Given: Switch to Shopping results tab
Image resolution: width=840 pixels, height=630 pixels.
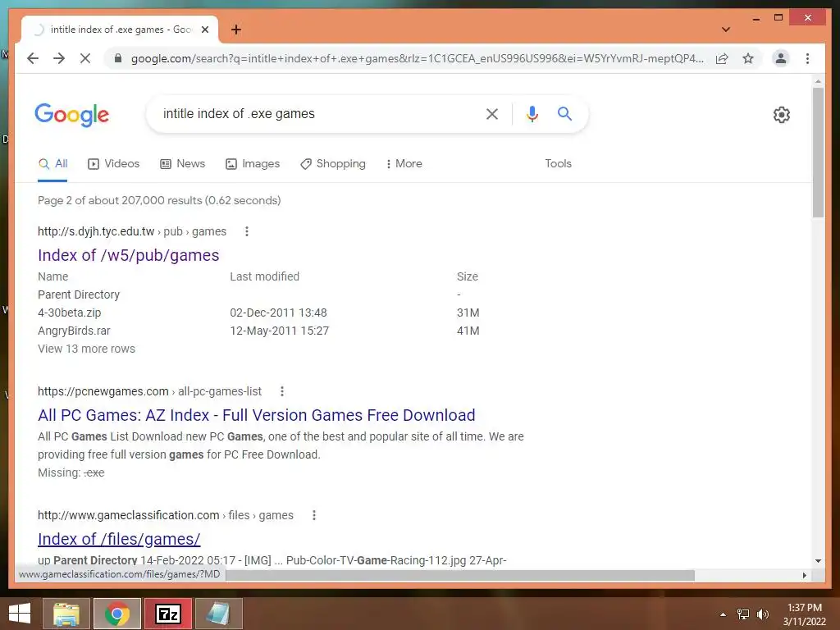Looking at the screenshot, I should coord(333,163).
